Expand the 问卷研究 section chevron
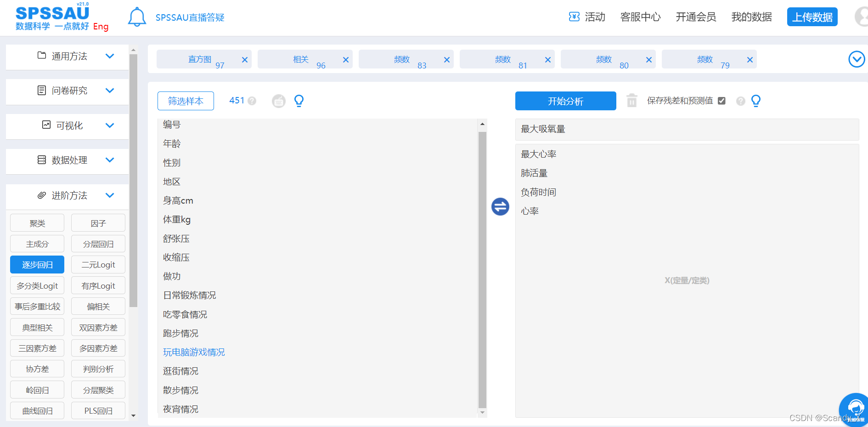The height and width of the screenshot is (427, 868). coord(110,91)
